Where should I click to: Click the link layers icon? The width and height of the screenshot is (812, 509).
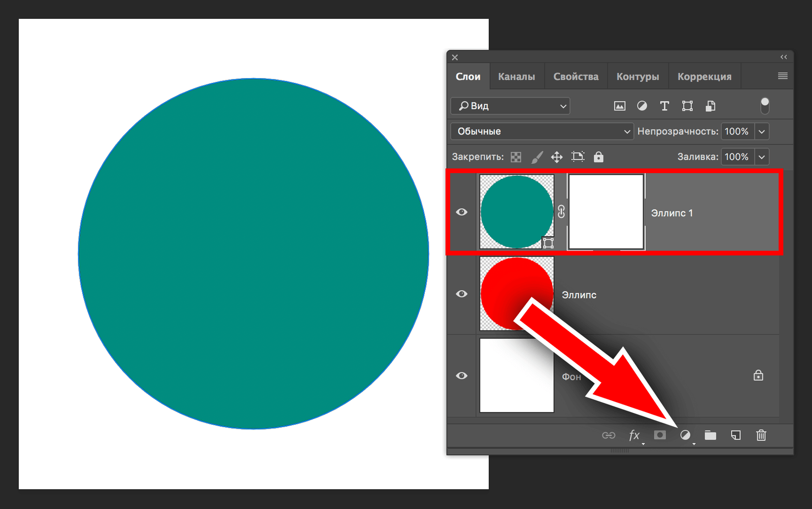[608, 435]
